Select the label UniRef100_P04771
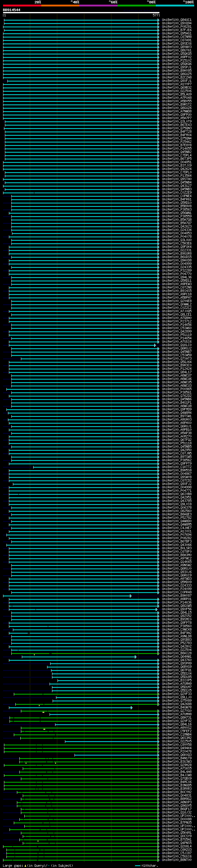The width and height of the screenshot is (197, 868). (x=177, y=491)
